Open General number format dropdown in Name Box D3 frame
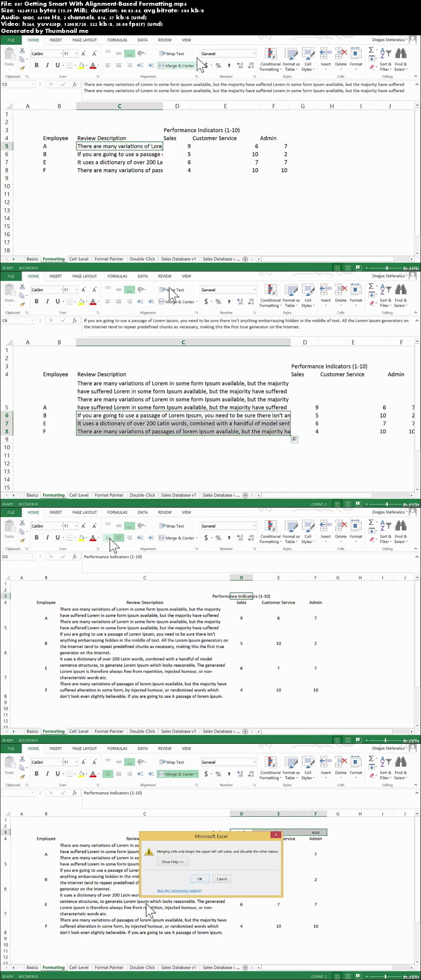 pyautogui.click(x=254, y=526)
